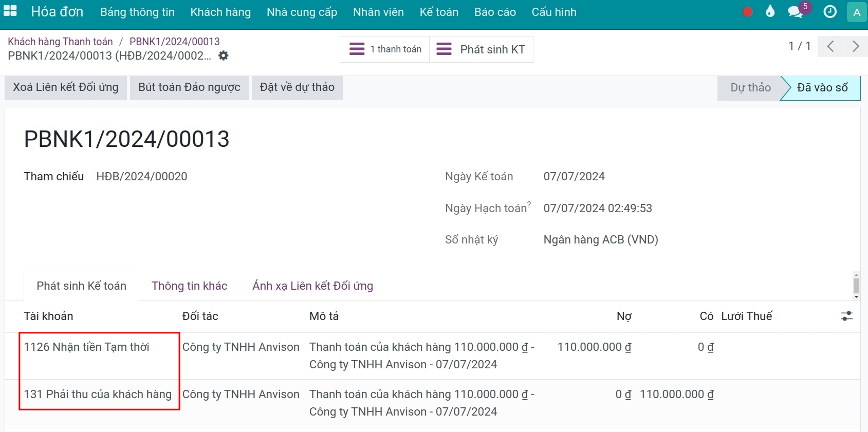Switch to Thông tin khác tab
Screen dimensions: 868x432
pyautogui.click(x=189, y=286)
